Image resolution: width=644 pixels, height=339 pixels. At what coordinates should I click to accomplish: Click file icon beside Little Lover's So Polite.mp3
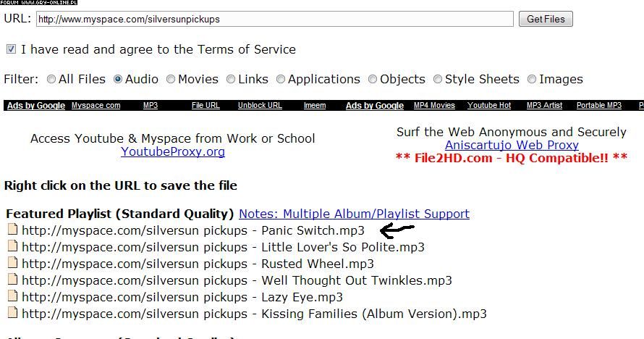(x=12, y=247)
